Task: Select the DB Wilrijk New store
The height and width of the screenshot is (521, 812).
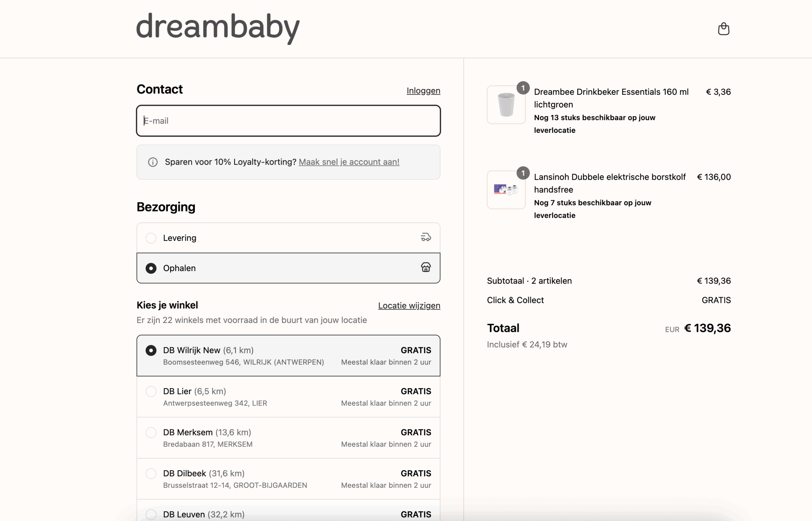Action: (151, 350)
